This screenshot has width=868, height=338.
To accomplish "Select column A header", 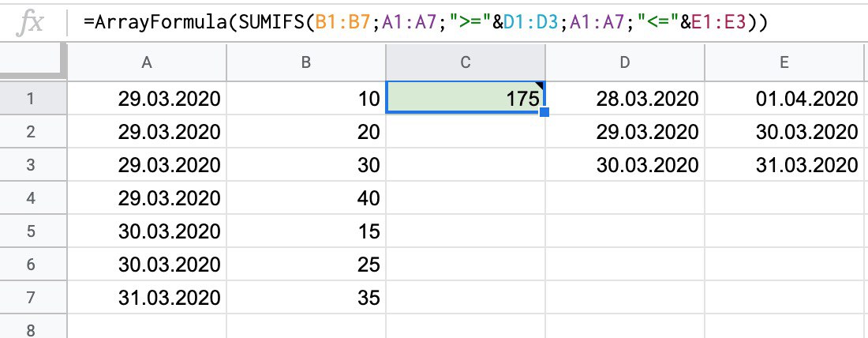I will click(147, 63).
